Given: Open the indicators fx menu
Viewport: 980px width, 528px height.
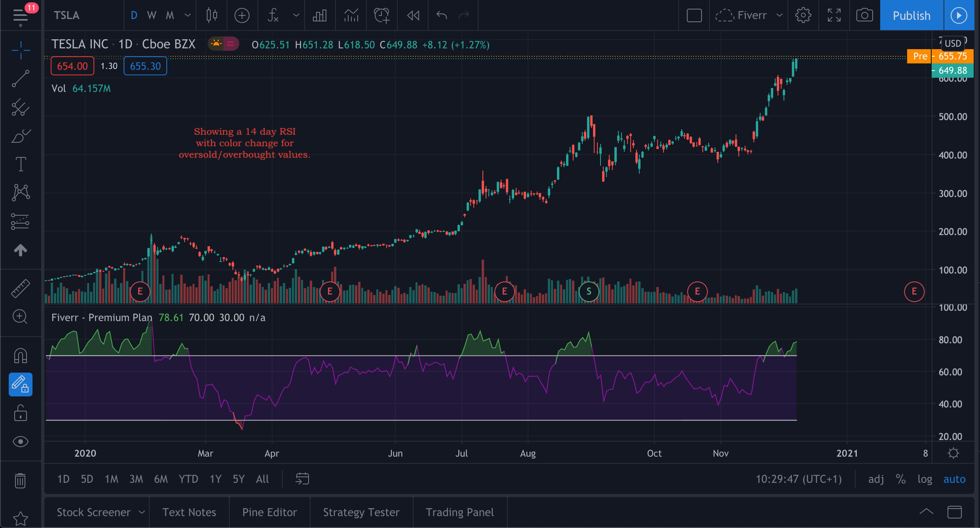Looking at the screenshot, I should click(x=273, y=15).
